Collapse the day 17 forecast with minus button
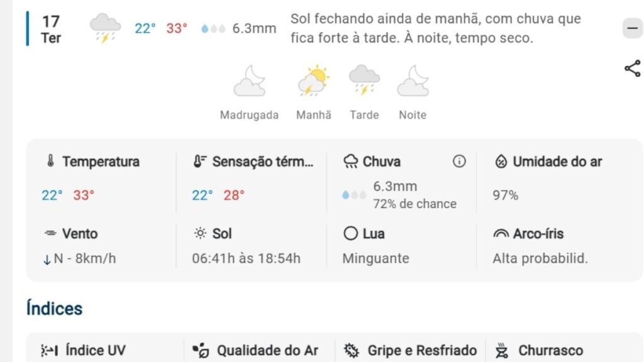644x362 pixels. pos(631,28)
